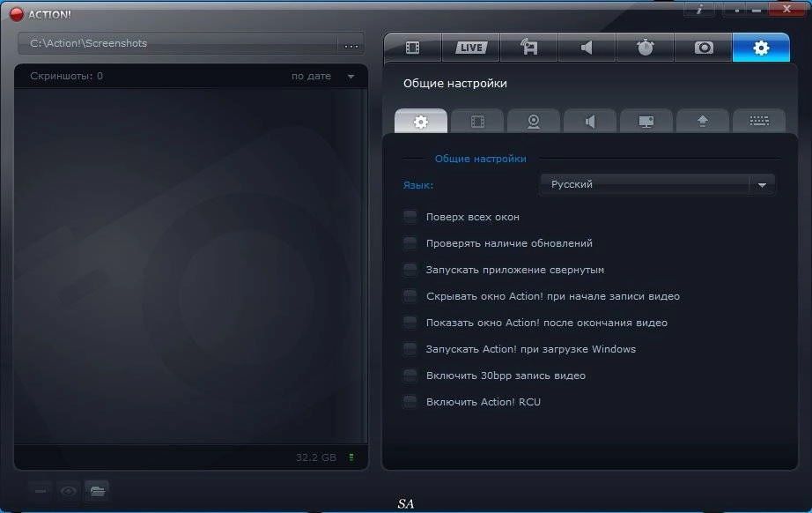Viewport: 812px width, 513px height.
Task: Open the video settings film sub-tab
Action: 477,122
